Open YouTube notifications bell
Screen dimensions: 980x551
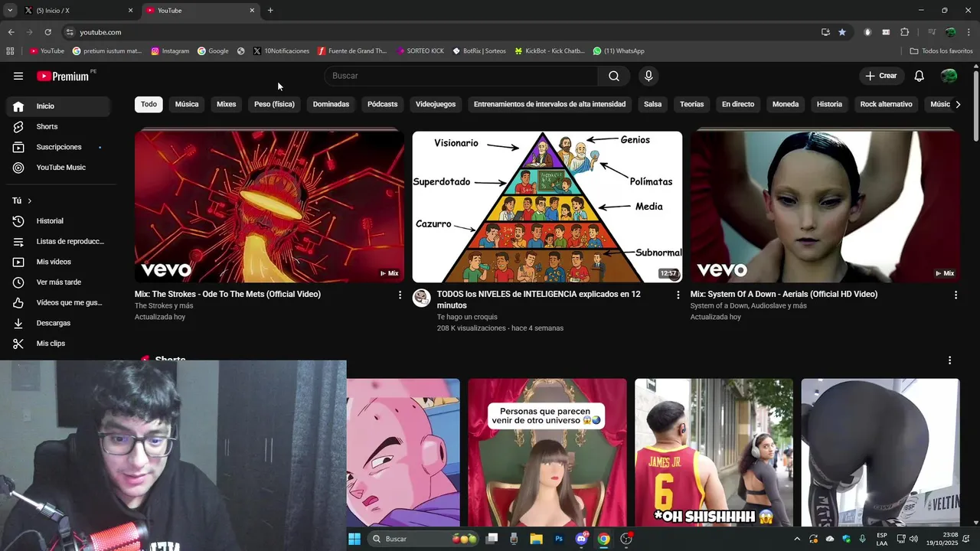(x=920, y=76)
